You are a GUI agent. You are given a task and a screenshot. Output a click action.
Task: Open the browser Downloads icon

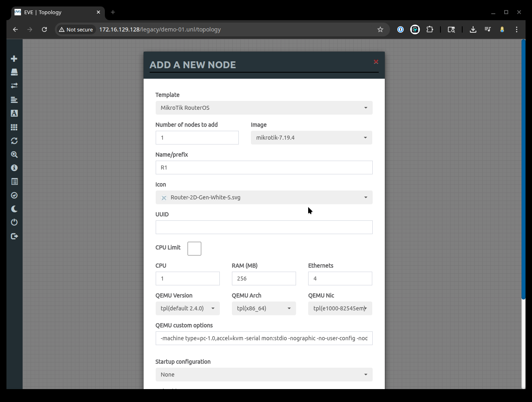[x=473, y=29]
